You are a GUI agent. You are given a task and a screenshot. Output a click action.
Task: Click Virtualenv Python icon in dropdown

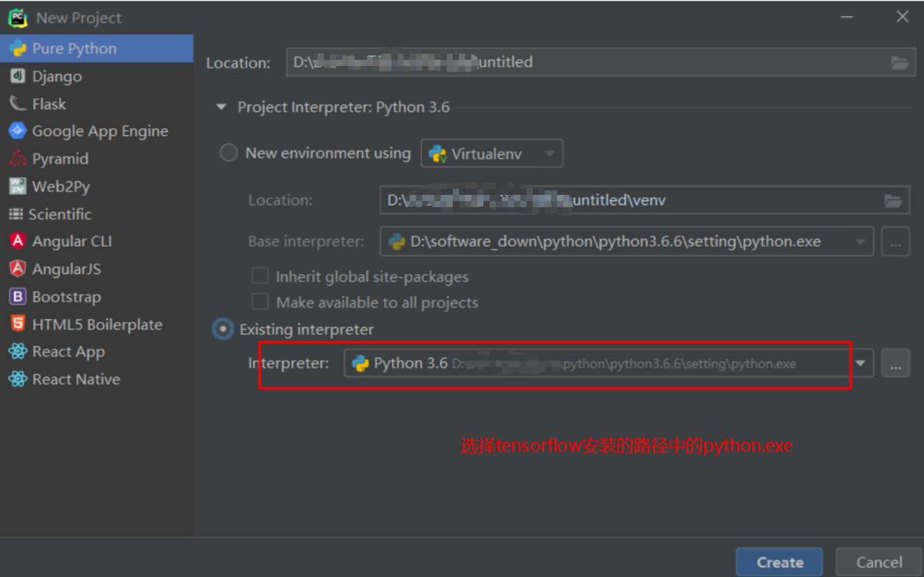click(437, 153)
